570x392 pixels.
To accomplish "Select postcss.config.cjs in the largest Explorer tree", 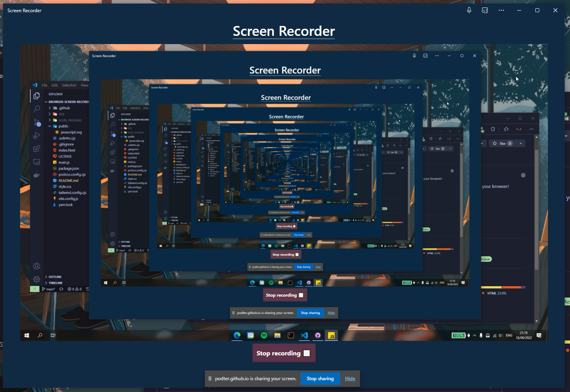I will [72, 174].
